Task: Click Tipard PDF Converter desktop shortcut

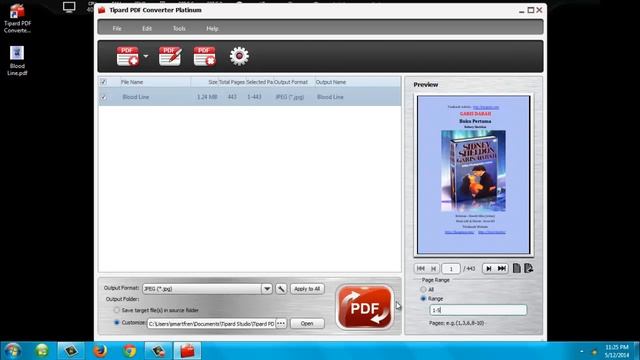Action: 17,18
